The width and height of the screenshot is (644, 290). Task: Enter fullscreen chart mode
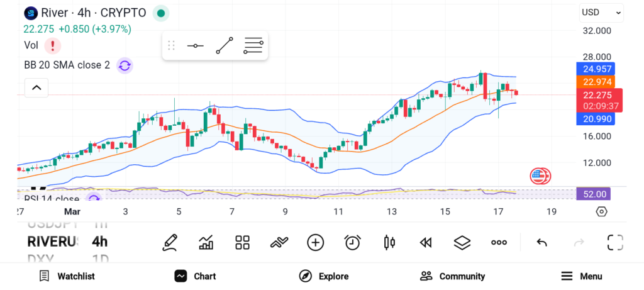click(x=614, y=242)
